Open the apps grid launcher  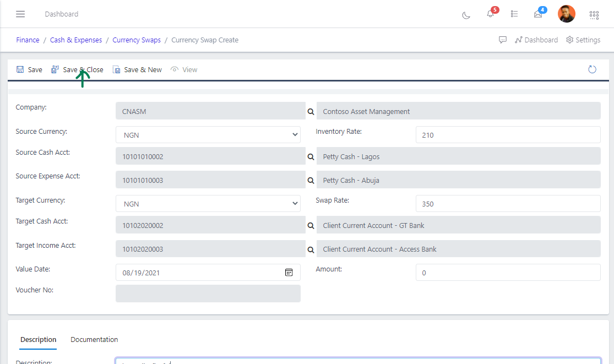point(594,15)
